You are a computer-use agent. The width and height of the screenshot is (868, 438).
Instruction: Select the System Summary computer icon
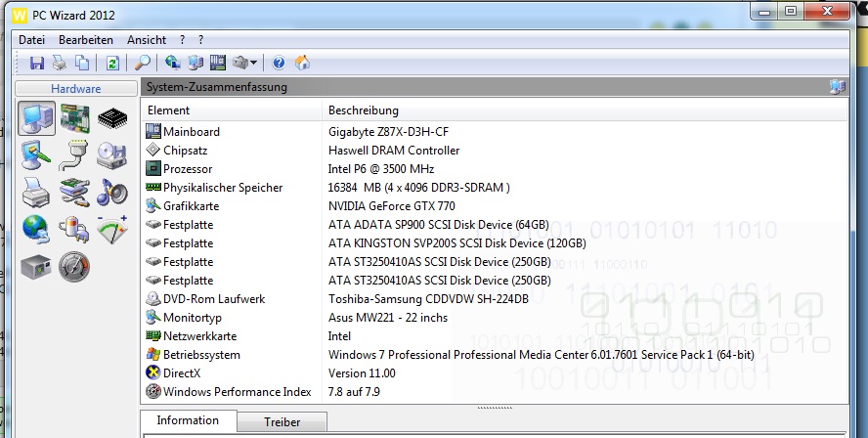36,118
